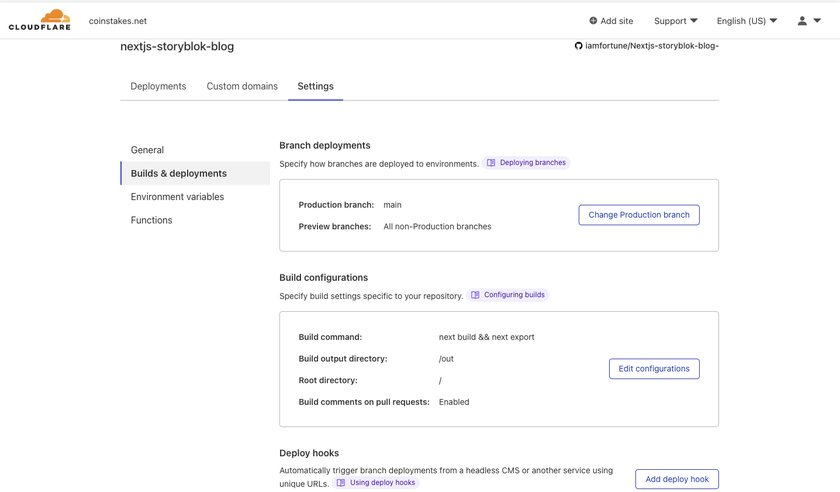This screenshot has height=492, width=840.
Task: Click the coinstakes.net account name
Action: pos(118,21)
